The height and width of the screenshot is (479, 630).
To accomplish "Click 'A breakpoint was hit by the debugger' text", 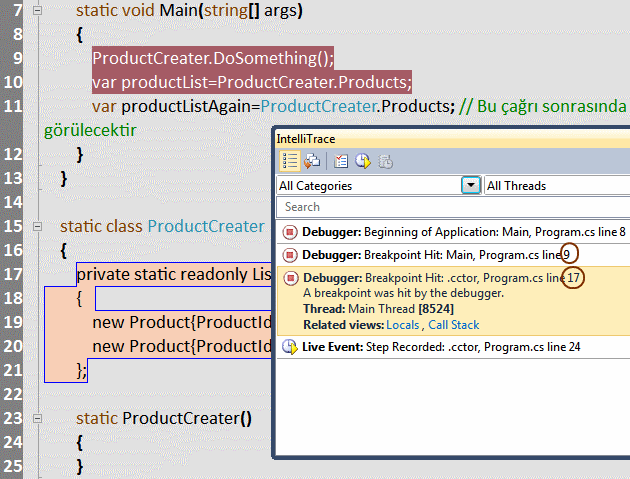I will pos(403,293).
